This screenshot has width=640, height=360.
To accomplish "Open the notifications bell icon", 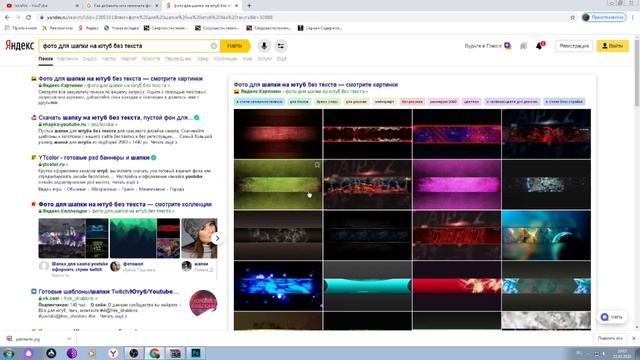I will coord(540,46).
